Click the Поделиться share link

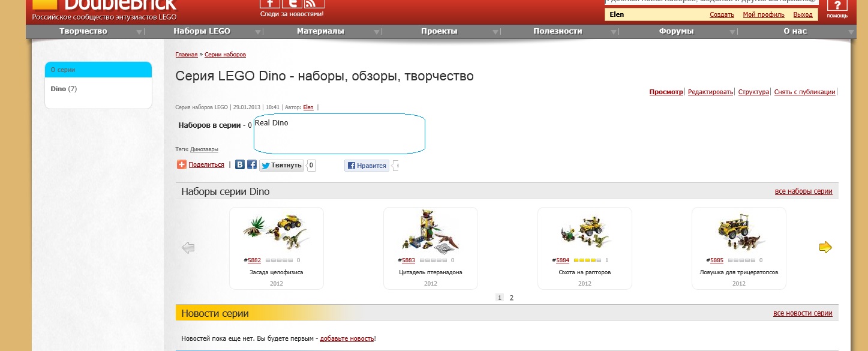206,164
